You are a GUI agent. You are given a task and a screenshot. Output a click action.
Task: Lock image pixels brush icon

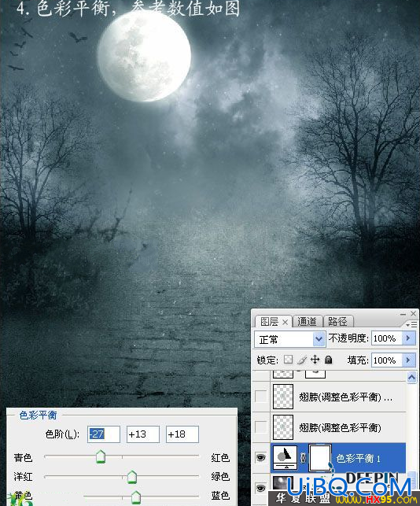(301, 360)
